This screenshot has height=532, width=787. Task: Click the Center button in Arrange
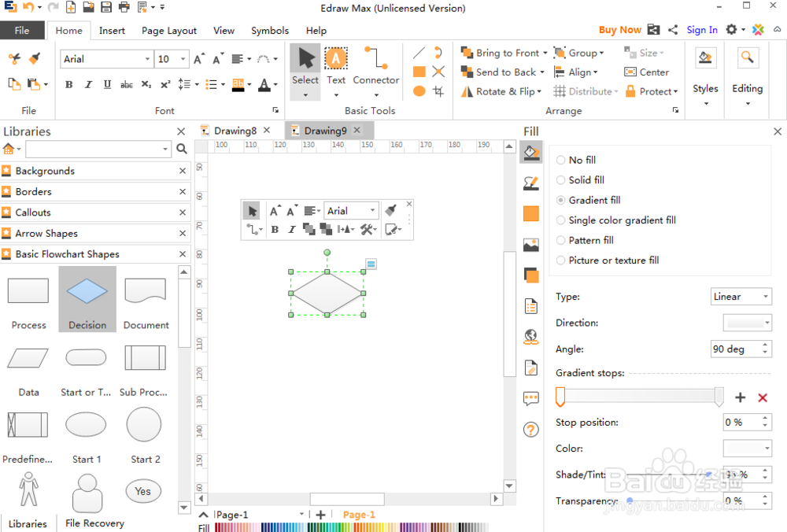pos(646,72)
